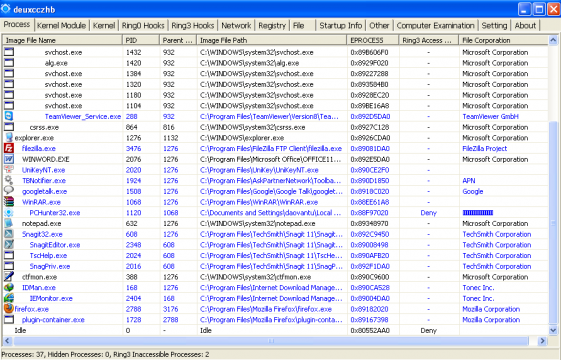
Task: Click the deuxcczhb title bar app icon
Action: [6, 9]
